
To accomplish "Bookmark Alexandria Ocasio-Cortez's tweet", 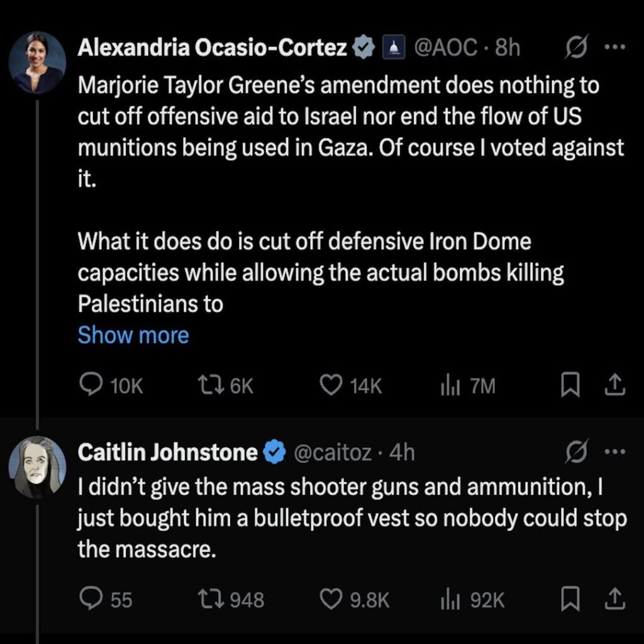I will point(569,385).
